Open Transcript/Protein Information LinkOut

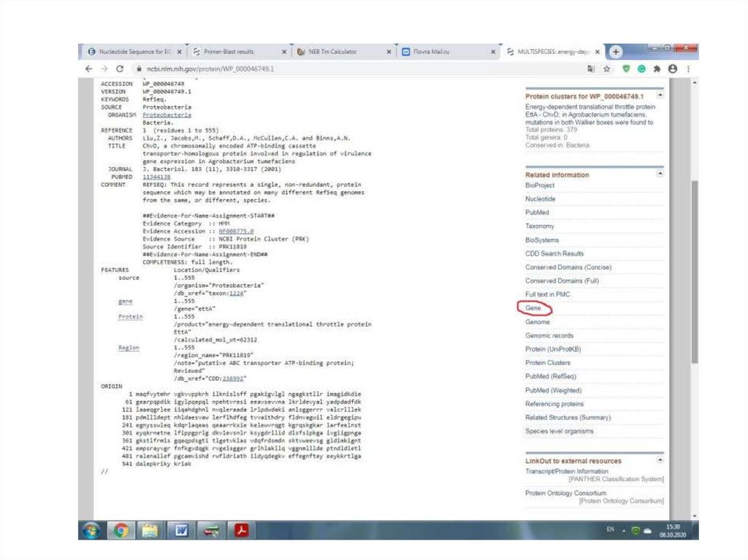point(566,471)
